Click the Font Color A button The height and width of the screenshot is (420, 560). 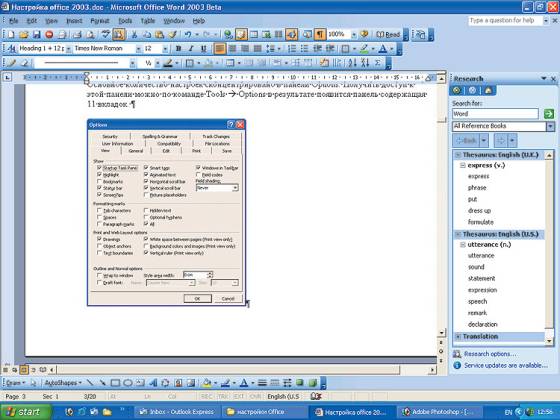[382, 49]
